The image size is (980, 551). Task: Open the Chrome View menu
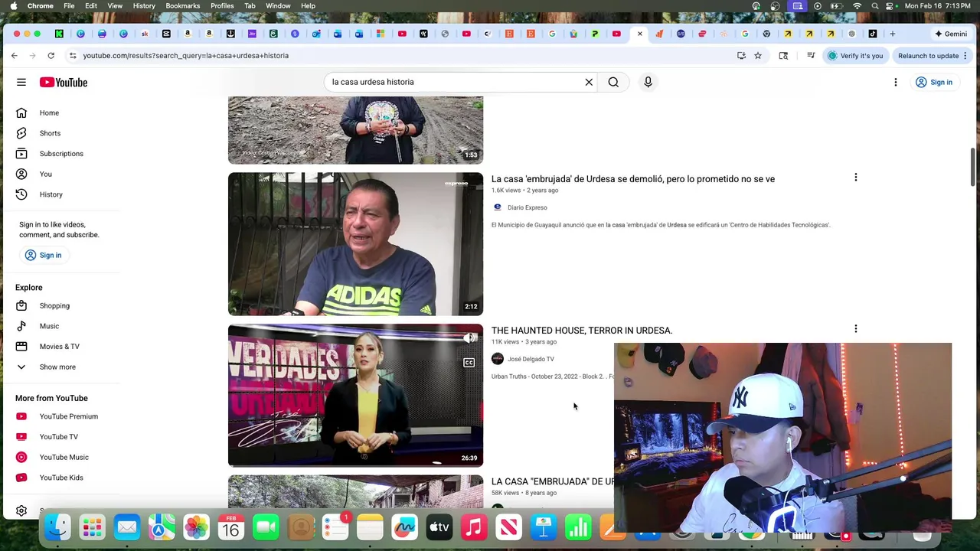click(115, 5)
